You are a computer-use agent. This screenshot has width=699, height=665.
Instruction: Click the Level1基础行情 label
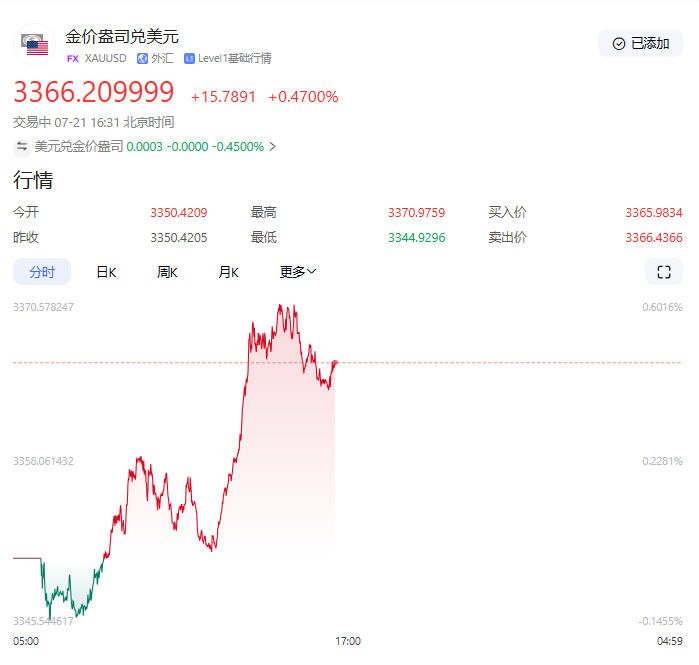(234, 59)
